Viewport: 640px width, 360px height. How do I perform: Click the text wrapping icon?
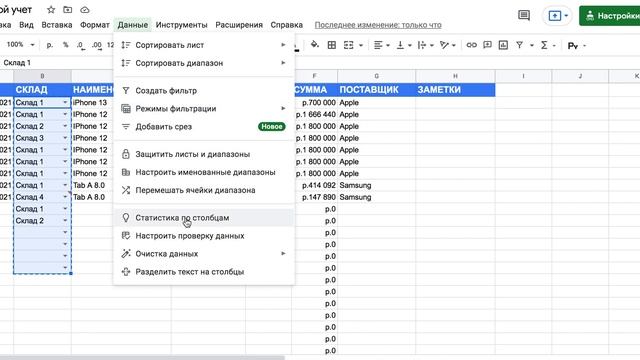point(422,45)
